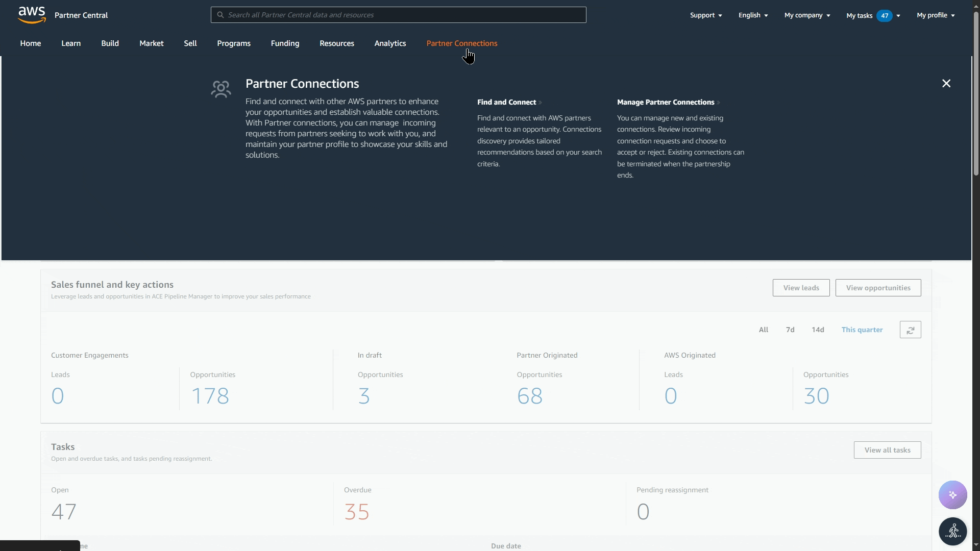The image size is (980, 551).
Task: Select the All time range filter
Action: [763, 330]
